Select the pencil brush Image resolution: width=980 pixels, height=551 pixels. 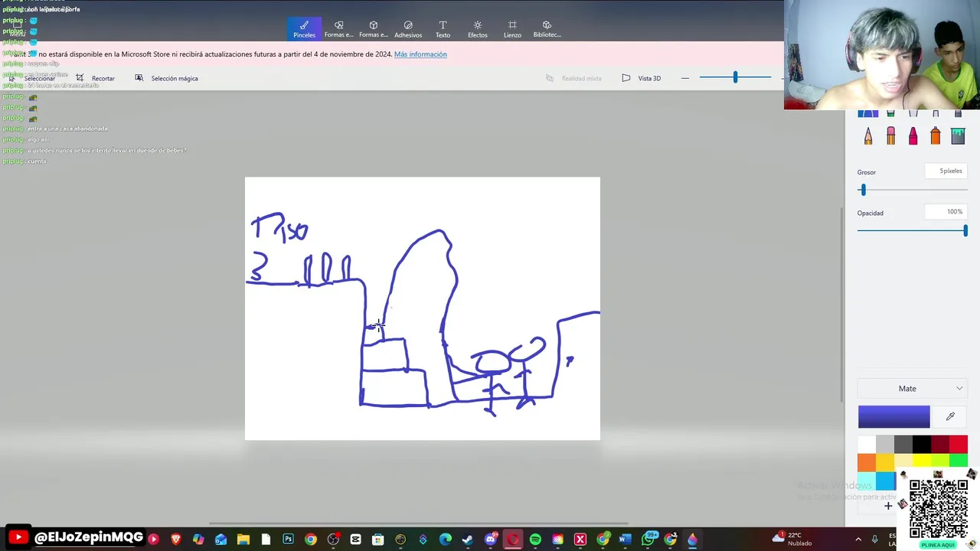tap(868, 136)
